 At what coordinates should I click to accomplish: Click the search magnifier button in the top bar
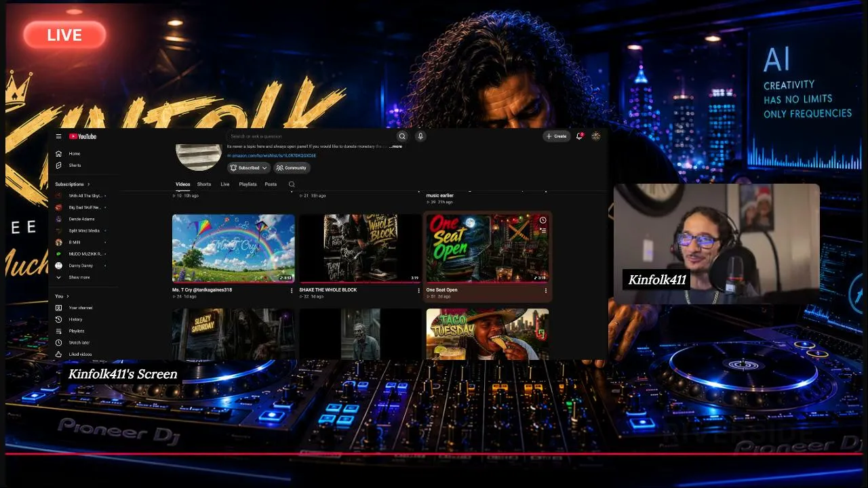[x=402, y=136]
